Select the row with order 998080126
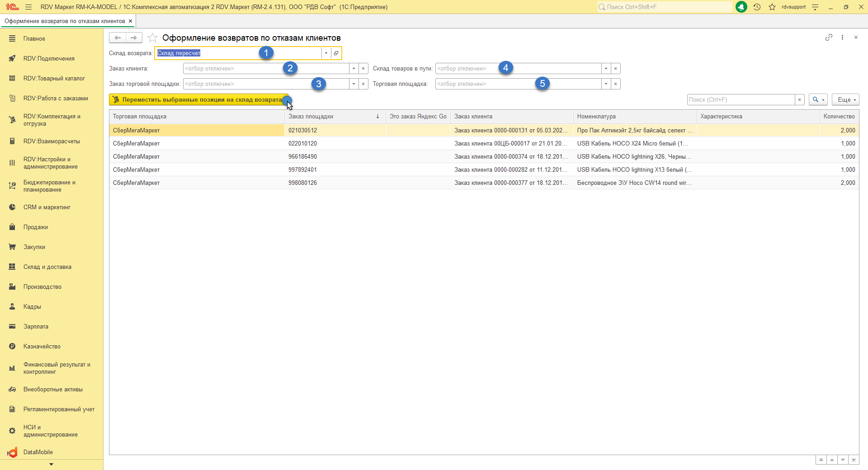Screen dimensions: 868x470 coord(303,183)
